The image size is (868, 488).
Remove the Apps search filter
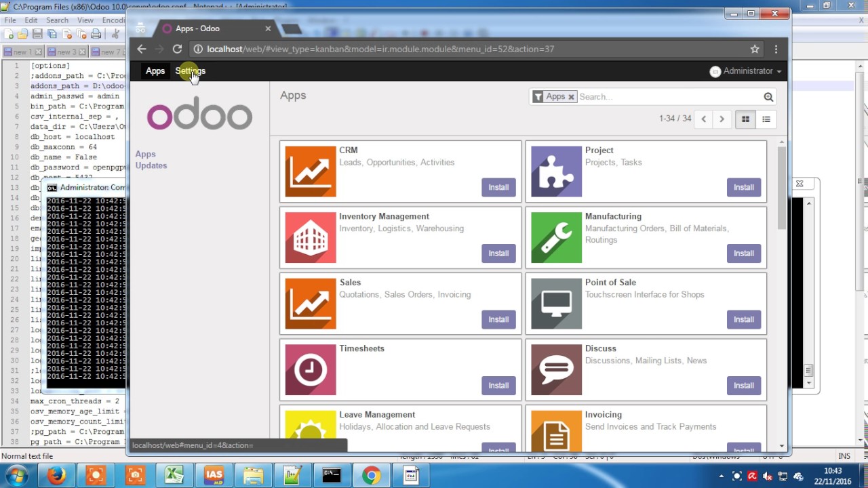coord(571,97)
